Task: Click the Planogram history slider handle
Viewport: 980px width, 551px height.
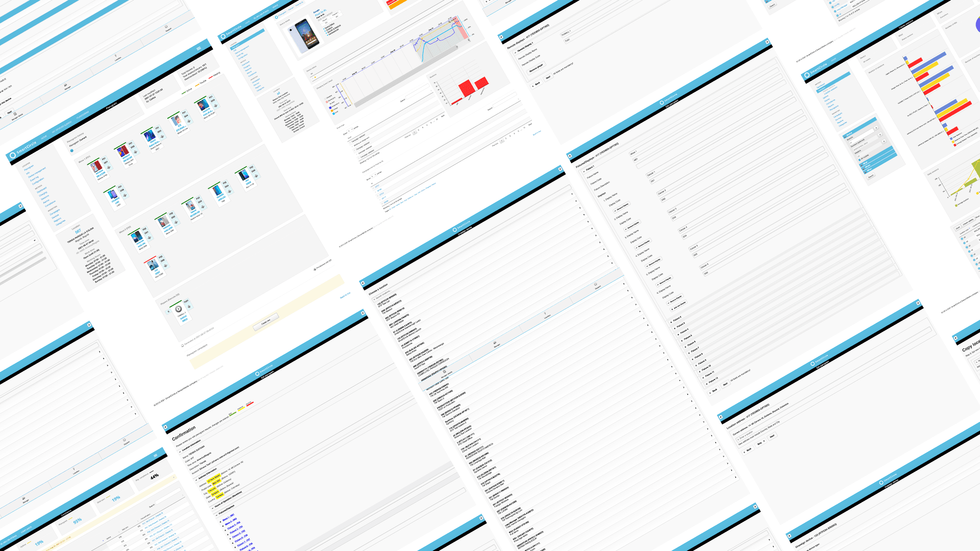Action: (72, 151)
